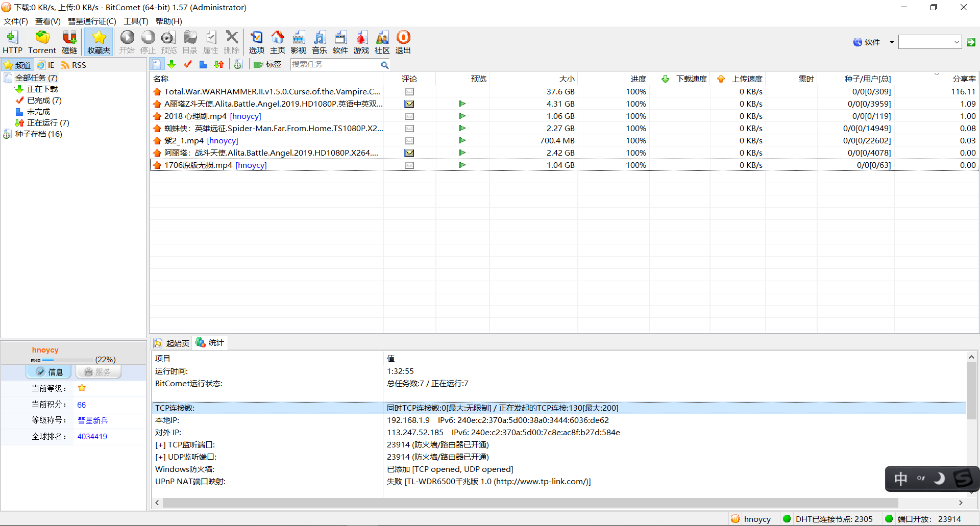
Task: Select the 种子存档 (16) tree item
Action: pos(38,134)
